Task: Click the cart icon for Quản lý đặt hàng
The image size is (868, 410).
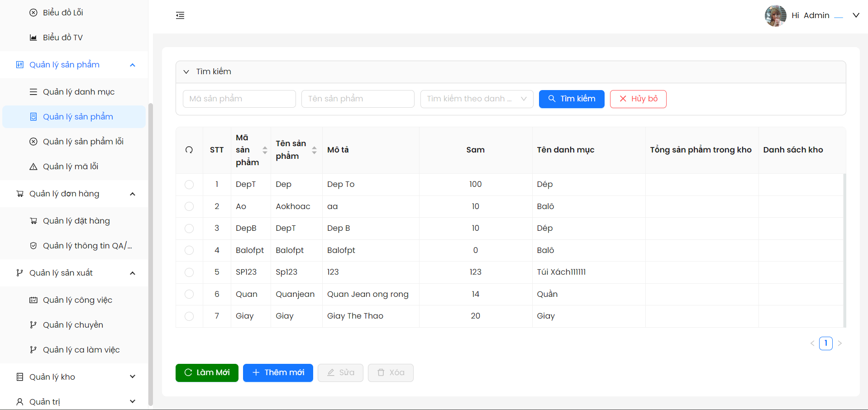Action: (33, 221)
